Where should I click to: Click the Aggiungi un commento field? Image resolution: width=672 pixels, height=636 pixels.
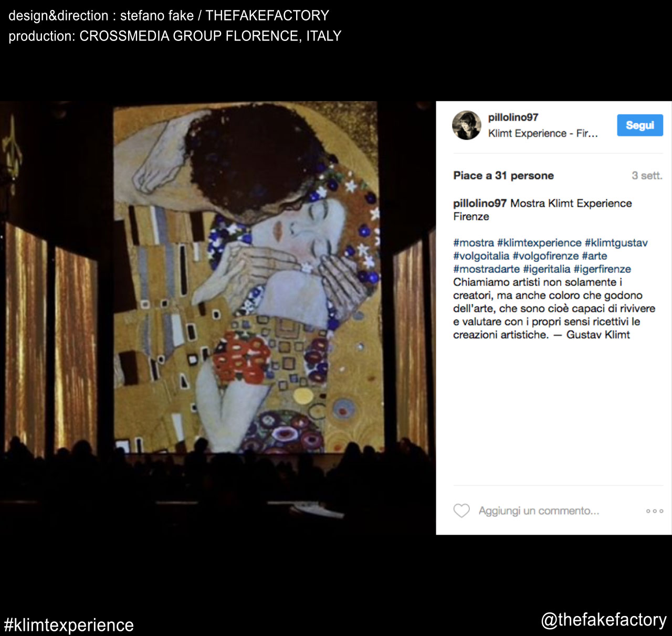(539, 511)
